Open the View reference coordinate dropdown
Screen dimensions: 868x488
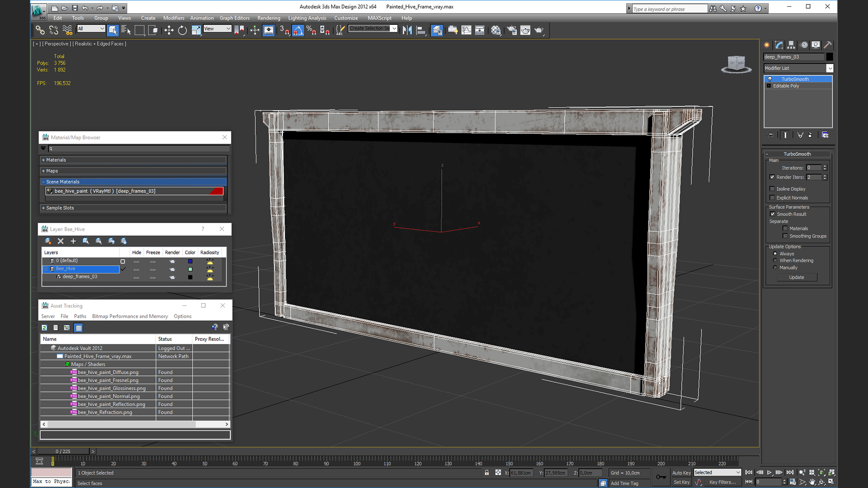coord(217,28)
